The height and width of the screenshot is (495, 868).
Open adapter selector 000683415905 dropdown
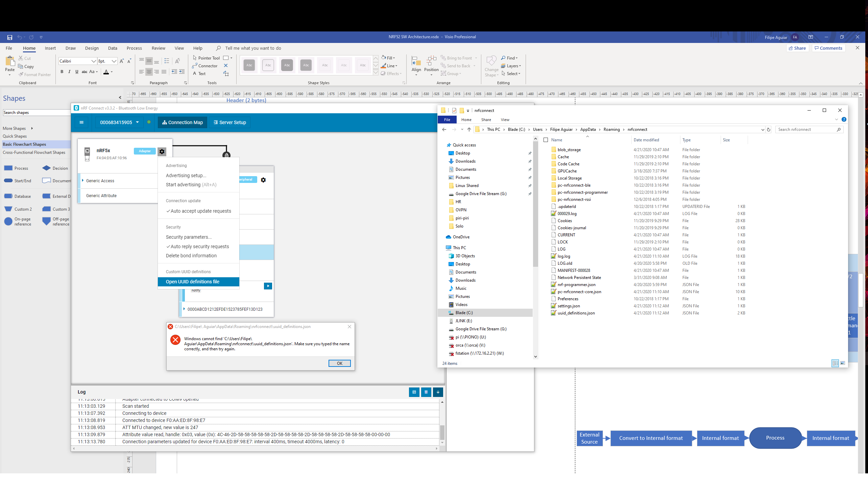tap(119, 122)
